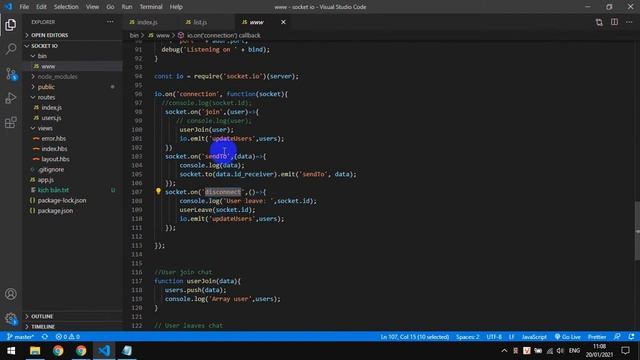This screenshot has height=360, width=640.
Task: Open the Run menu
Action: pos(127,7)
